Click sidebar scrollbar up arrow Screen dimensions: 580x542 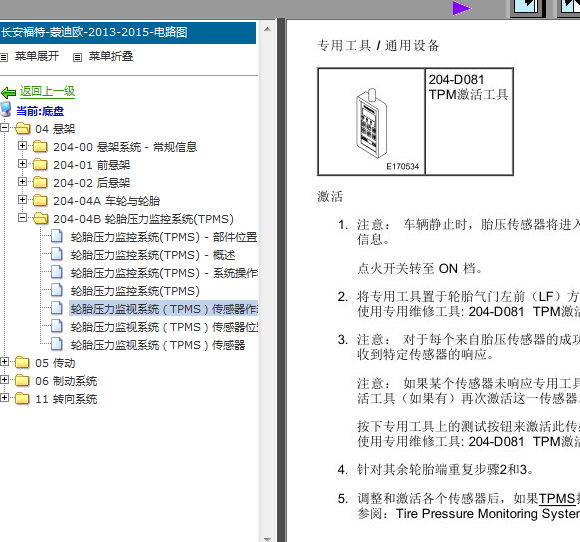pos(267,29)
